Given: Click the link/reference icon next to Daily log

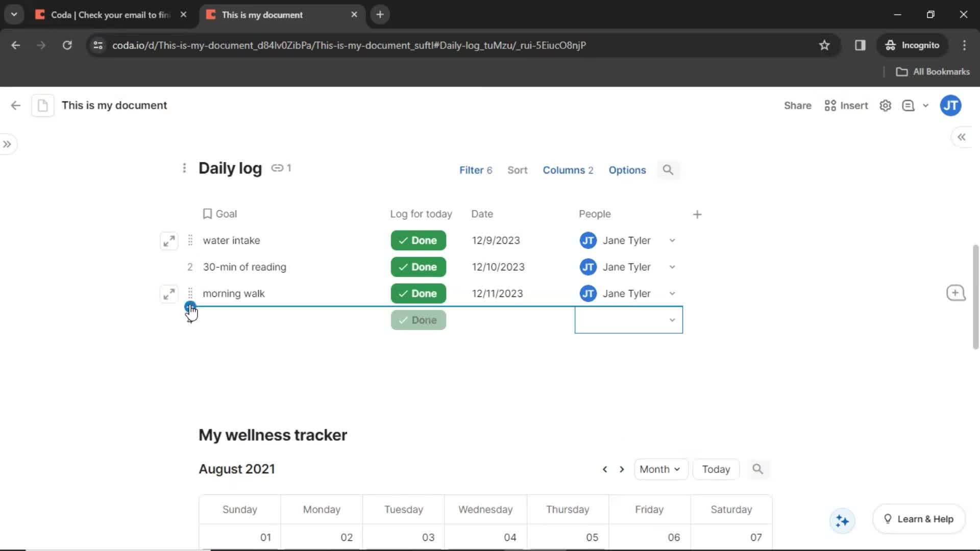Looking at the screenshot, I should click(x=277, y=167).
